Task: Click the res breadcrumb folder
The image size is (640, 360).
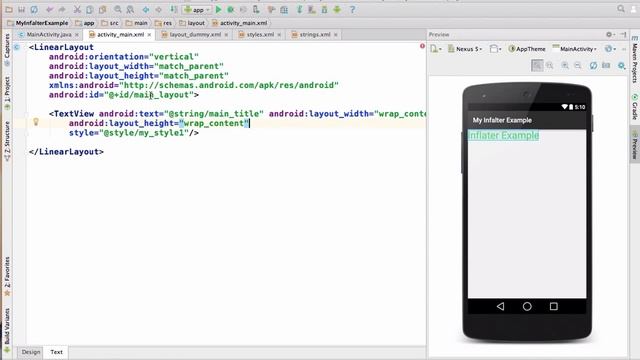Action: coord(163,23)
